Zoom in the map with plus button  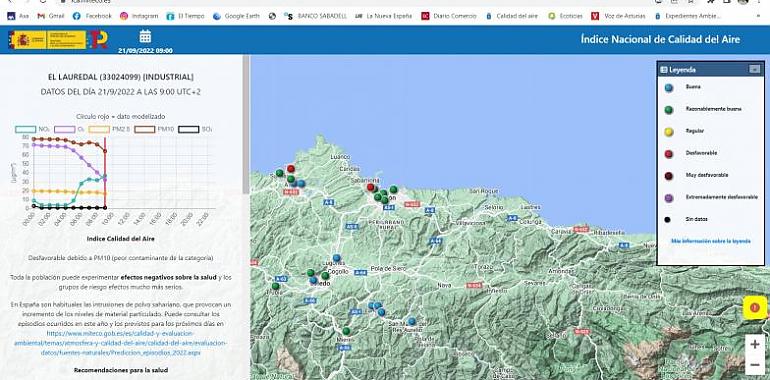755,344
